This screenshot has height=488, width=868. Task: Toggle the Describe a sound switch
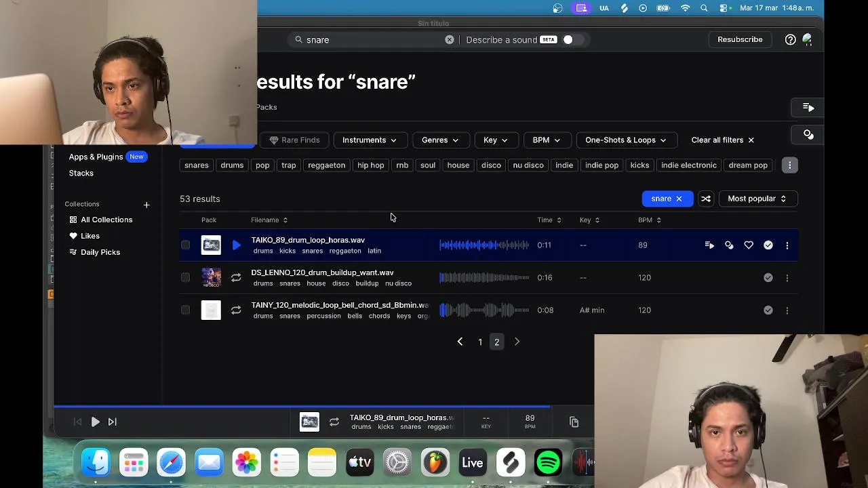[x=573, y=40]
